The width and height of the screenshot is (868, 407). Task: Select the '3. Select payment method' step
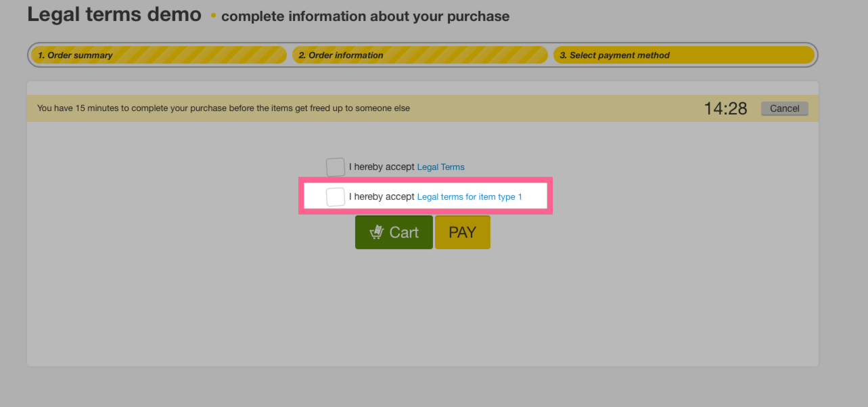684,56
